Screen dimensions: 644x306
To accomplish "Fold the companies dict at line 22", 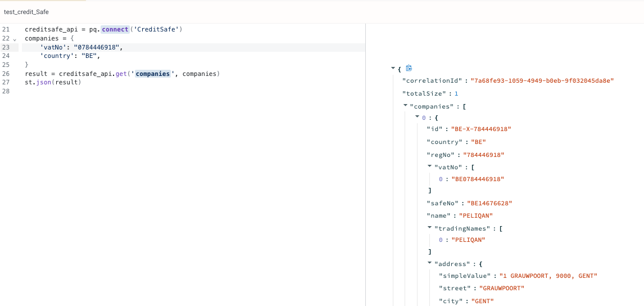I will point(15,39).
